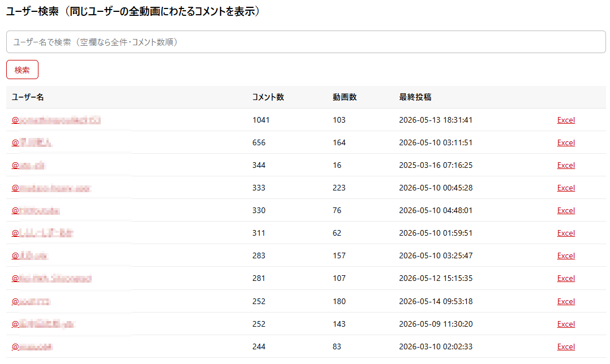Download Excel for the 330-comment user
Image resolution: width=610 pixels, height=364 pixels.
(566, 210)
